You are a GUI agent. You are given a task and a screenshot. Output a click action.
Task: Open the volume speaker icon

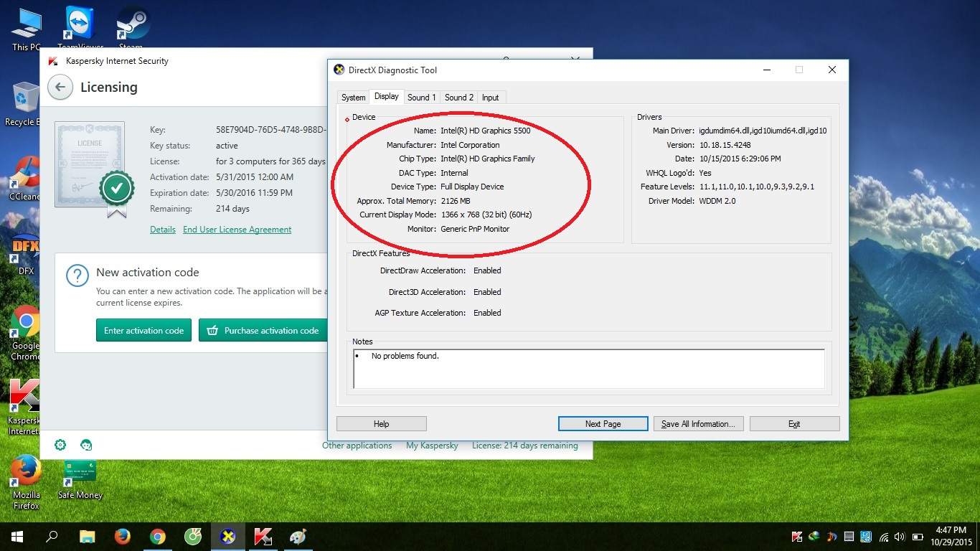pos(901,537)
